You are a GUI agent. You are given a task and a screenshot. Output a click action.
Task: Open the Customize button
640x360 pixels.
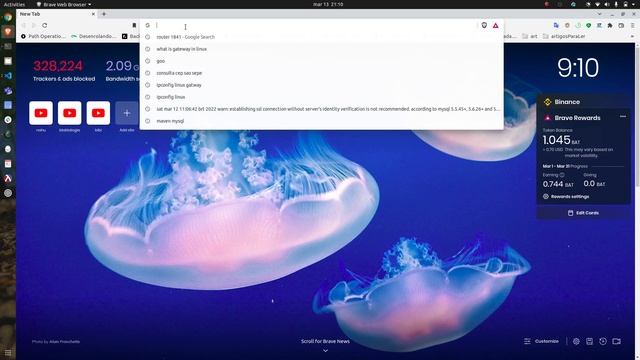pos(541,341)
